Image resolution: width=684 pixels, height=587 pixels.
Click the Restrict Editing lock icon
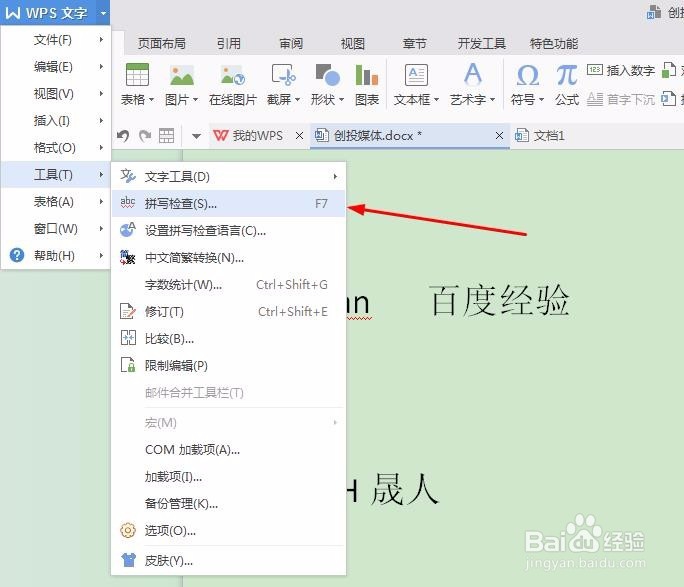coord(128,365)
